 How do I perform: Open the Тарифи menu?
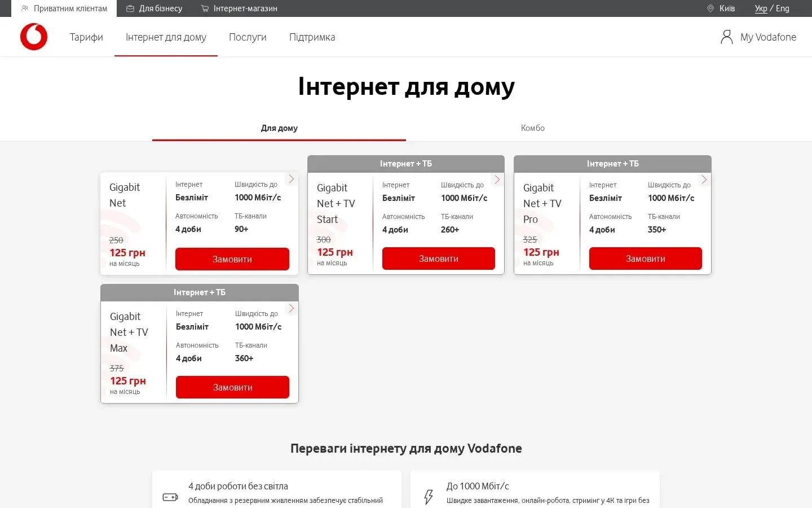coord(86,37)
